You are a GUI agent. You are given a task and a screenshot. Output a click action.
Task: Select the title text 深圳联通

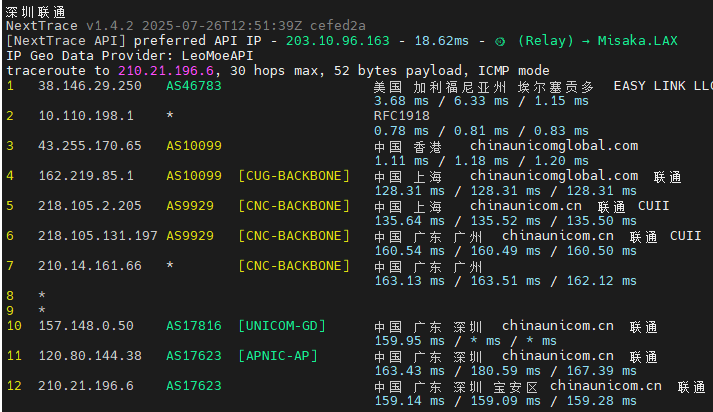(x=36, y=11)
